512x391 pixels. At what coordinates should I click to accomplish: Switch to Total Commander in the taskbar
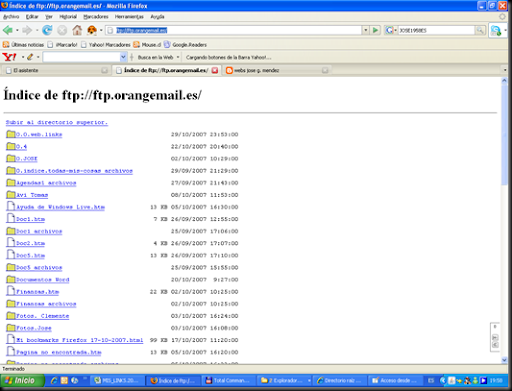228,380
